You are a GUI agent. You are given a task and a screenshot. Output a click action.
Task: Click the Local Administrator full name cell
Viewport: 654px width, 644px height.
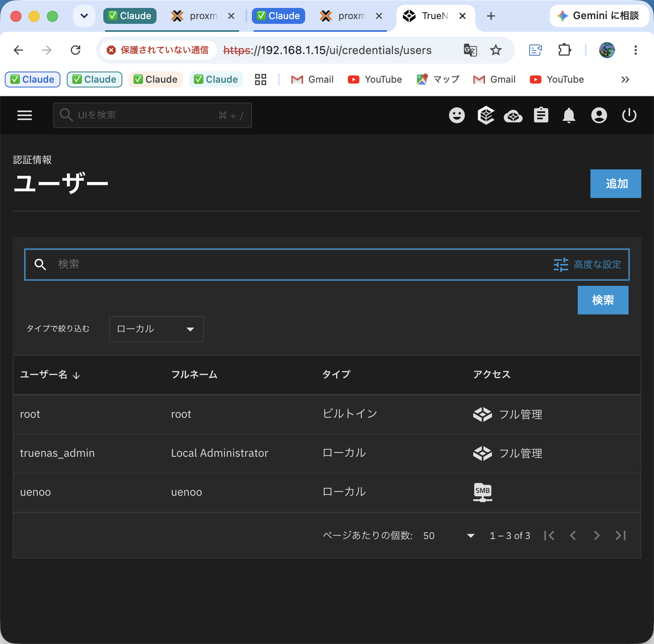[x=220, y=453]
